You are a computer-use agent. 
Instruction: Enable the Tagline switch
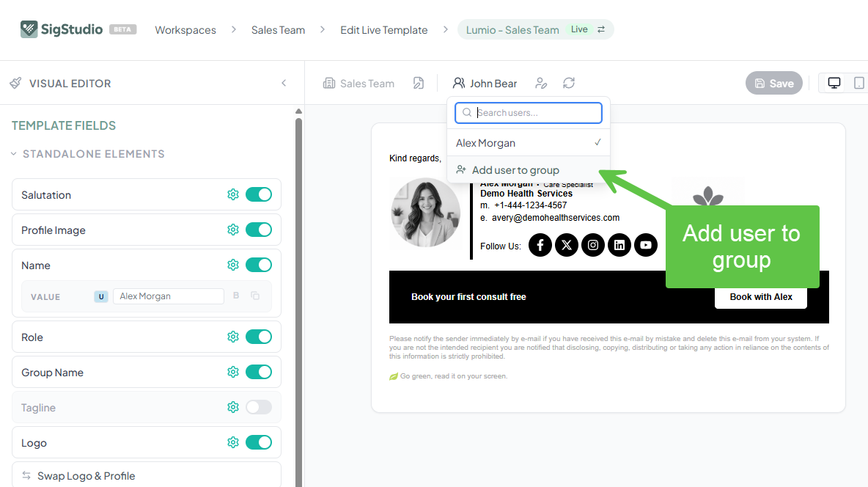259,407
